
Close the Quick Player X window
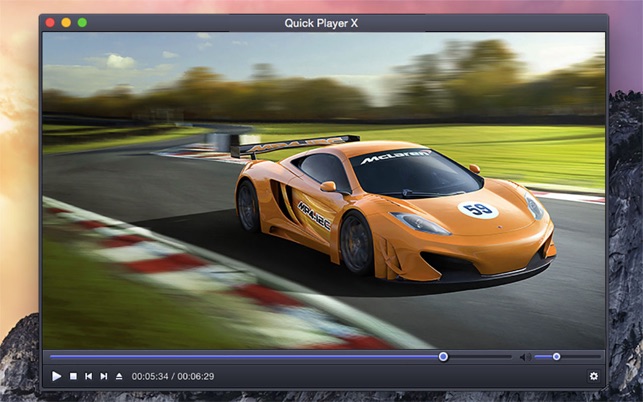click(50, 22)
